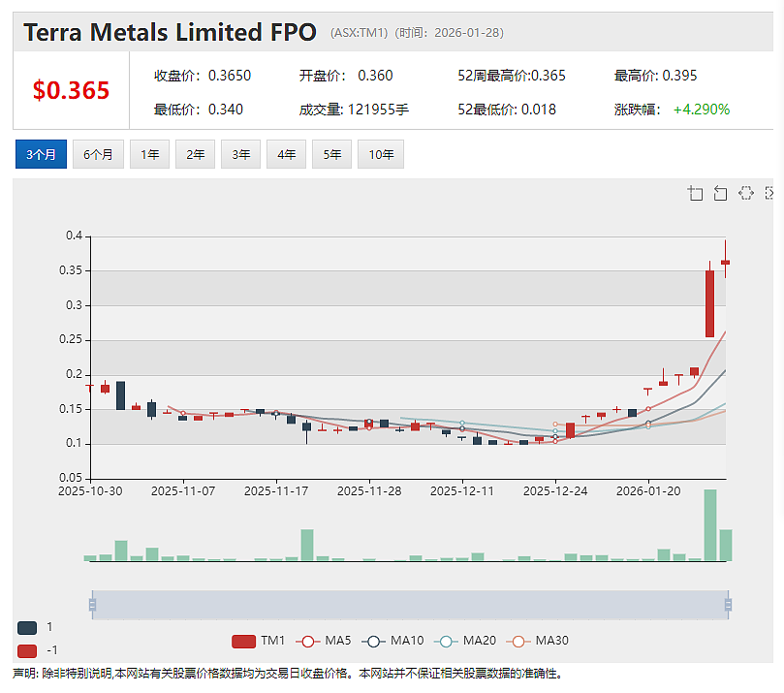The image size is (784, 693).
Task: Click the 2025-11-17 x-axis date label
Action: pos(276,491)
